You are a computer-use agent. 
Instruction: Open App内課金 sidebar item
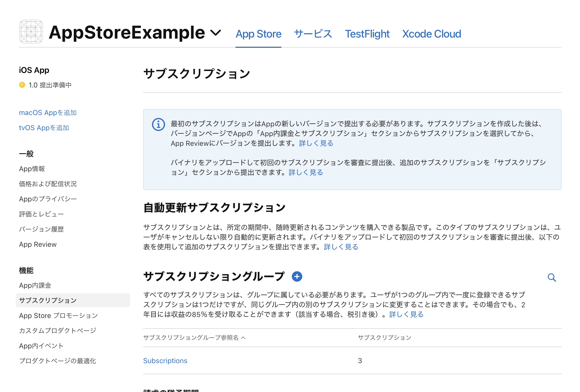35,285
